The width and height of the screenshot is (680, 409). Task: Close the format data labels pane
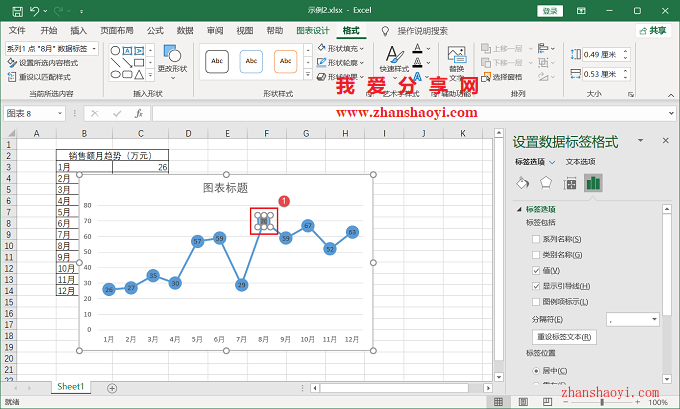[666, 141]
